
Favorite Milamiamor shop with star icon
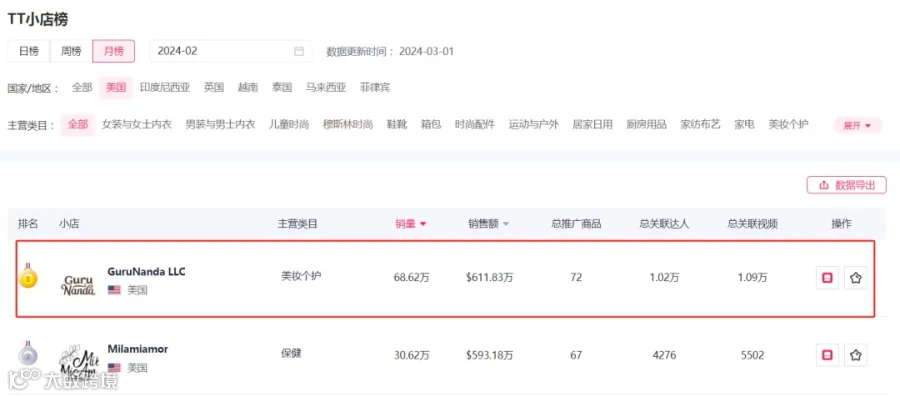click(x=855, y=355)
